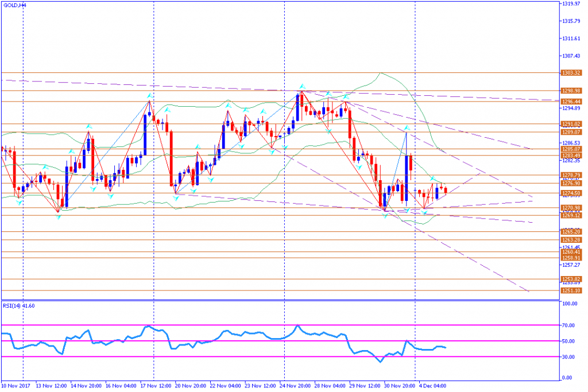
Task: Click the 1265.20 price level tag
Action: pyautogui.click(x=571, y=232)
